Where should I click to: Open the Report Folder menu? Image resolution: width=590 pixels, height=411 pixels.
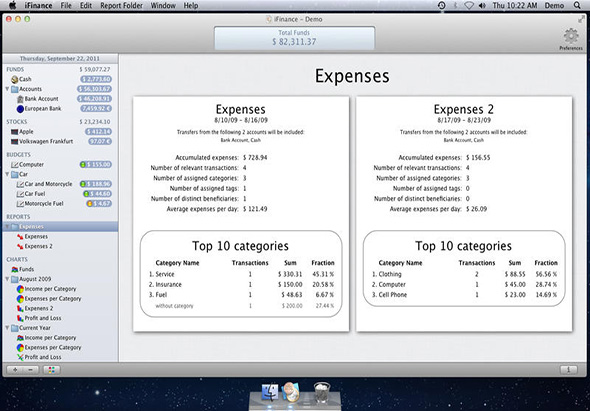click(x=122, y=6)
